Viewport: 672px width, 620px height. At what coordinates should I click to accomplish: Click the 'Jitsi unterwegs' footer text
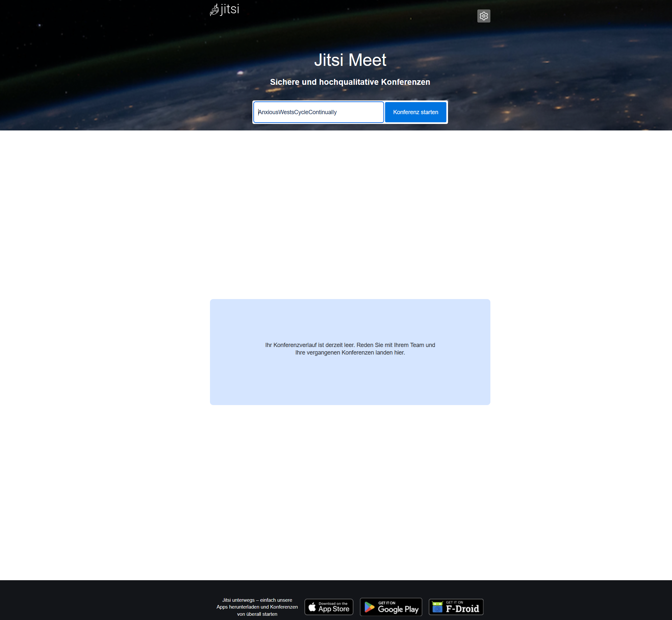[257, 607]
